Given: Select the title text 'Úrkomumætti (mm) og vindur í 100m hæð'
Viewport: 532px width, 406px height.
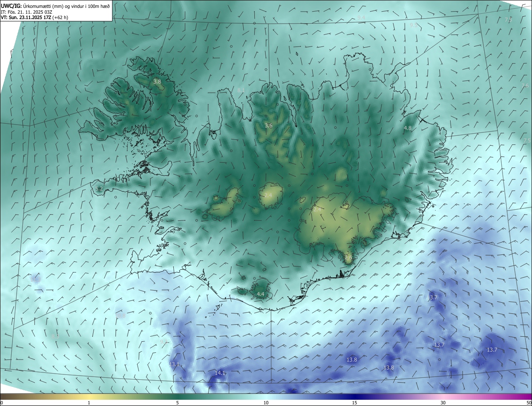Looking at the screenshot, I should 66,6.
